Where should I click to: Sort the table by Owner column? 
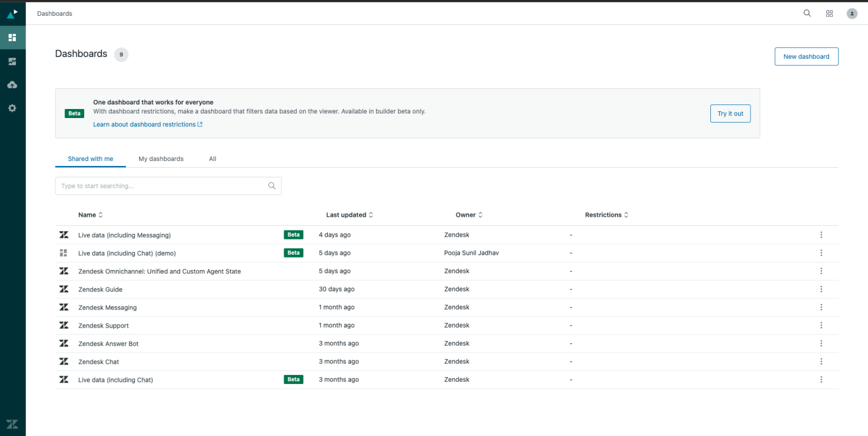point(470,215)
